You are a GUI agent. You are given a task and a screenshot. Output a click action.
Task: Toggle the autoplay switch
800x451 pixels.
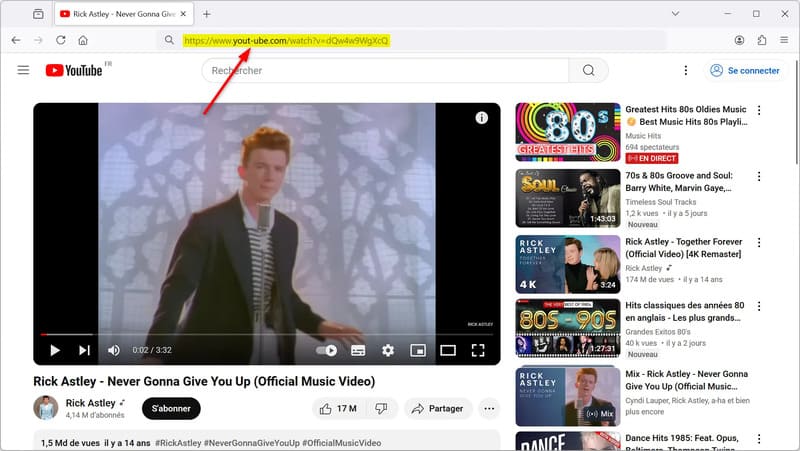pos(327,350)
